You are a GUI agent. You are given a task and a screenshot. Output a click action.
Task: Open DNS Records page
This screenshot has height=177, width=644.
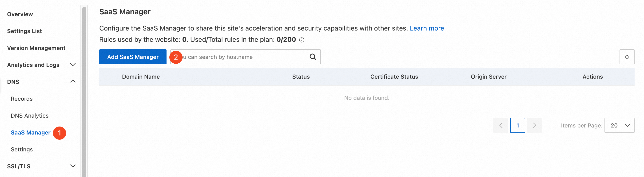pyautogui.click(x=22, y=99)
